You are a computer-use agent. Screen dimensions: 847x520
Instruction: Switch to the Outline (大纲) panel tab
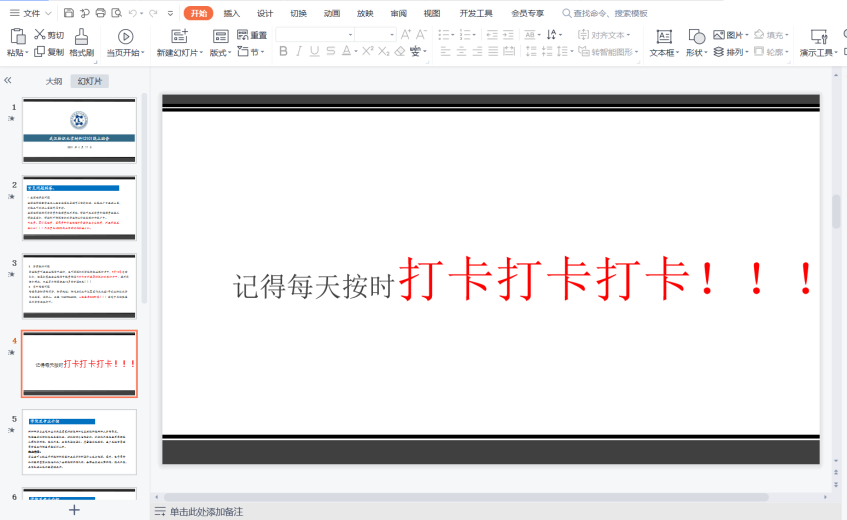pos(54,81)
